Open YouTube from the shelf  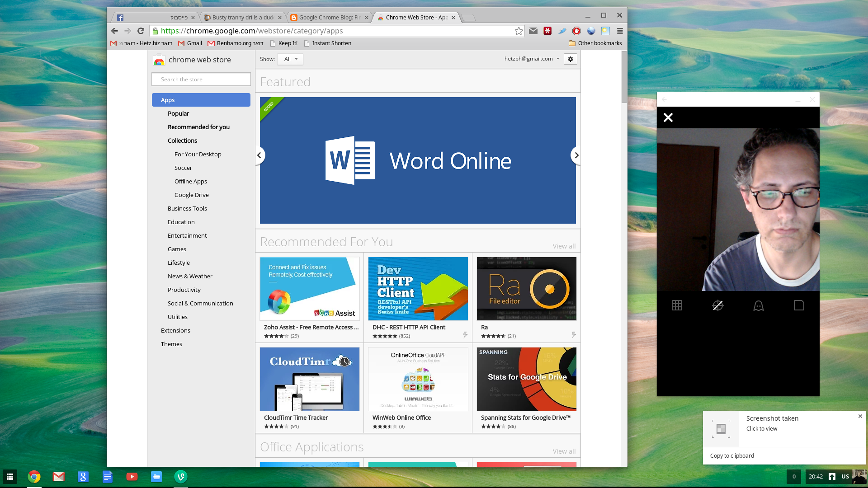pyautogui.click(x=132, y=477)
